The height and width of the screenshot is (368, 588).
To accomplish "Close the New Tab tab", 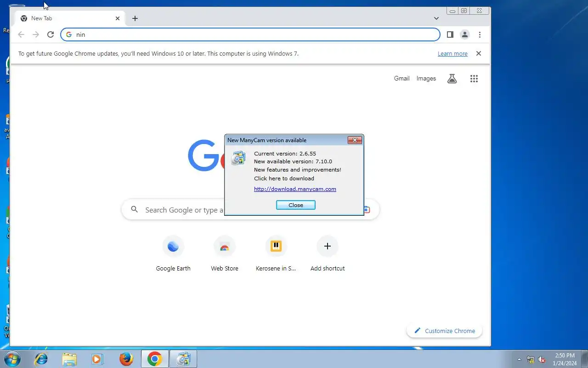I will click(118, 18).
